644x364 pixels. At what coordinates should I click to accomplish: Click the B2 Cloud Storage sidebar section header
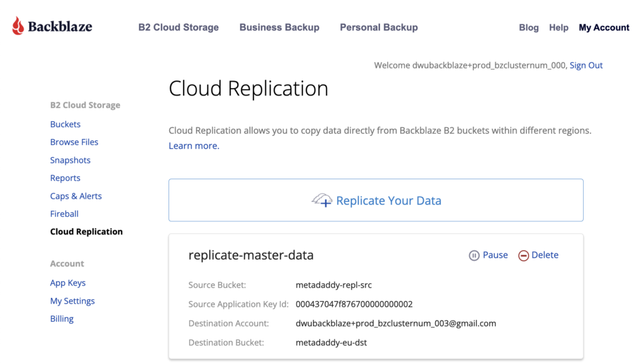85,105
